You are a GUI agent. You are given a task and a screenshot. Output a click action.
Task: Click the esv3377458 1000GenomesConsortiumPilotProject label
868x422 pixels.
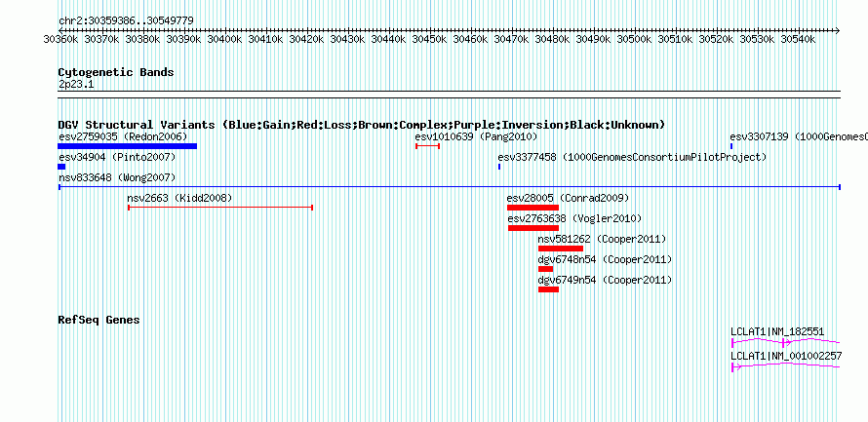[632, 158]
